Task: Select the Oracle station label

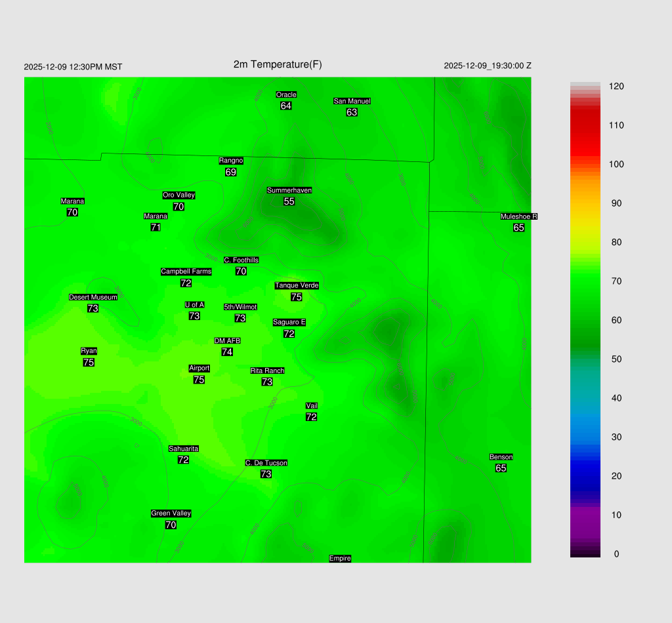Action: point(286,95)
